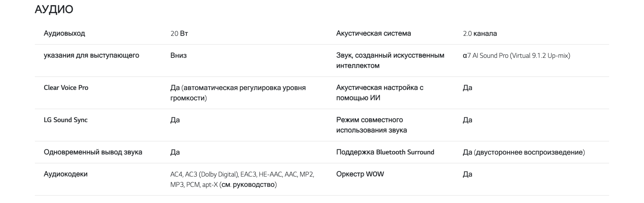Click the Вниз value

point(178,55)
